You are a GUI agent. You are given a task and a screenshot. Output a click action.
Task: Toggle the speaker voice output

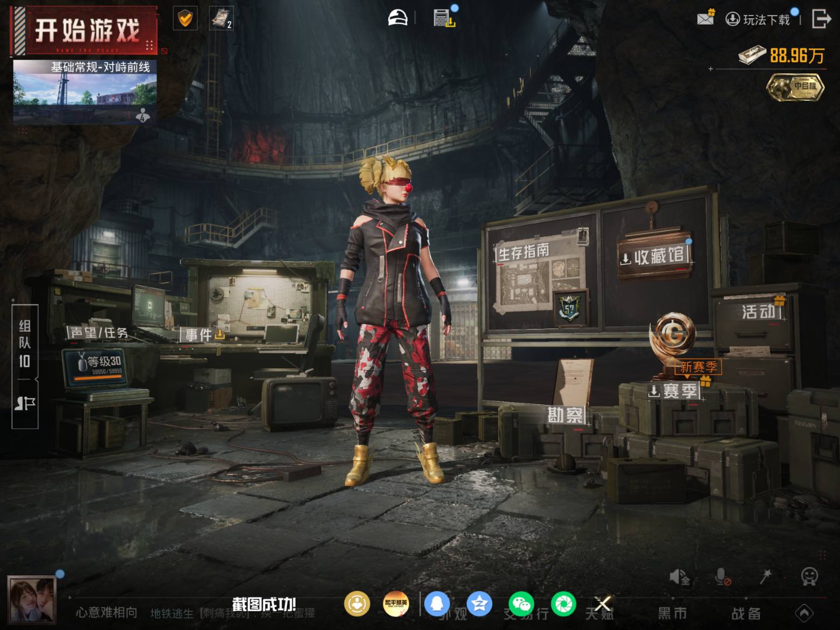tap(680, 577)
